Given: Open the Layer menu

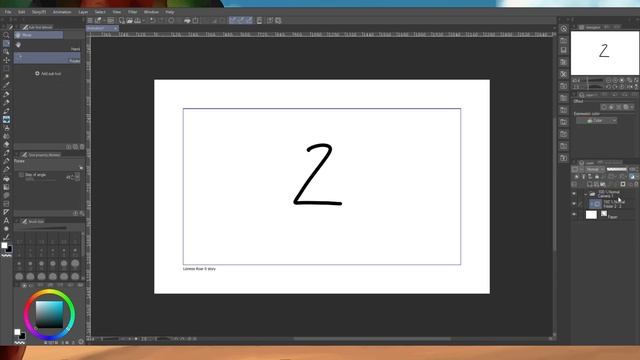Looking at the screenshot, I should point(83,12).
